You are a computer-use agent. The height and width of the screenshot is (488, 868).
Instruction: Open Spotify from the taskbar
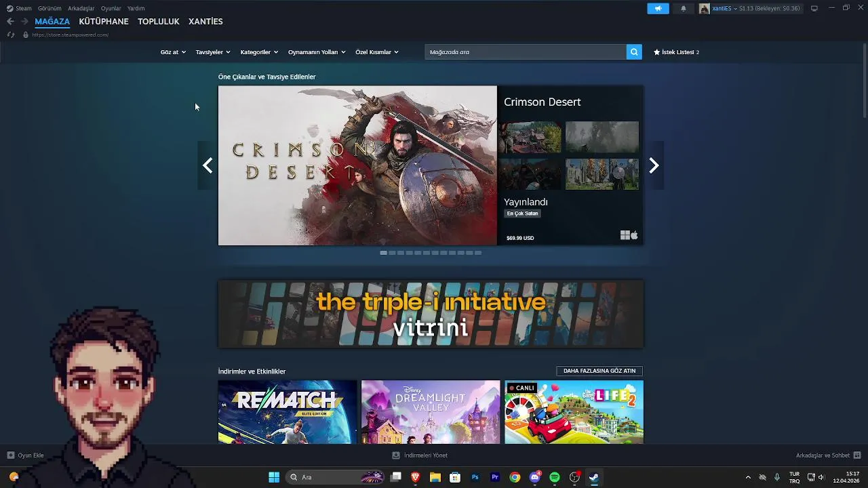click(x=555, y=477)
